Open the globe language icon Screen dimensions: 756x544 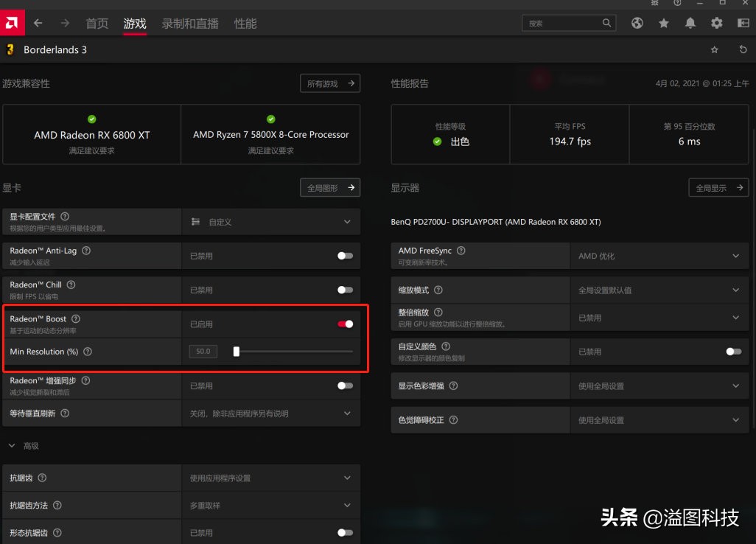[x=637, y=23]
